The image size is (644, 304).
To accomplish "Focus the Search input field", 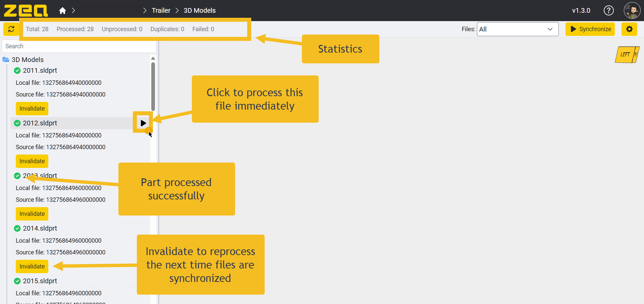I will pos(79,46).
